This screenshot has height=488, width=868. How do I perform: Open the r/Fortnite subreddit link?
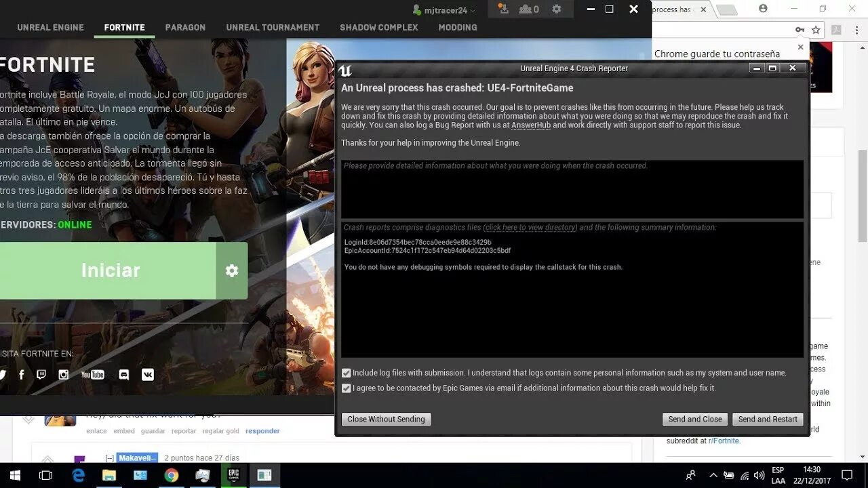pos(724,441)
